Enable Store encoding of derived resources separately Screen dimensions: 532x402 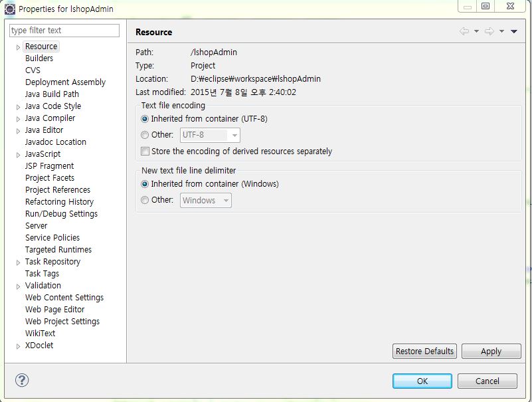coord(145,151)
